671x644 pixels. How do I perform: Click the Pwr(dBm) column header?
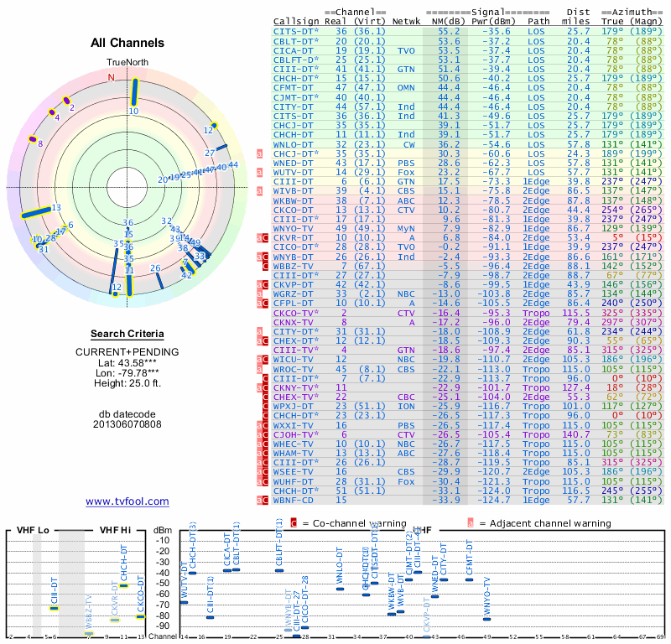tap(493, 22)
